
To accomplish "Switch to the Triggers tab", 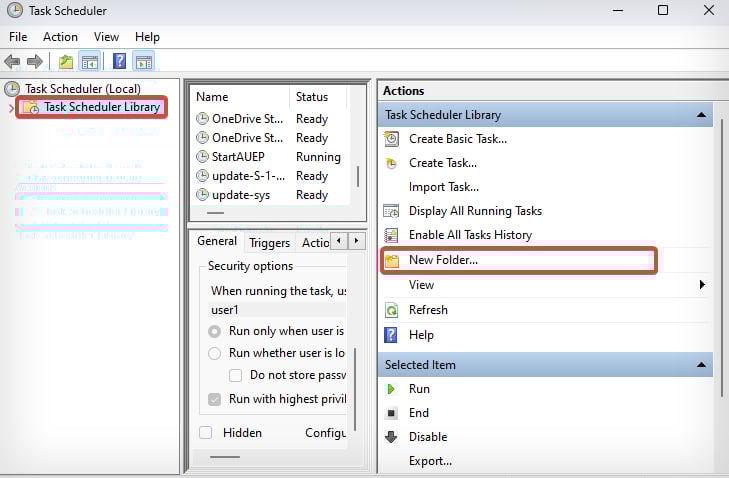I will [269, 243].
